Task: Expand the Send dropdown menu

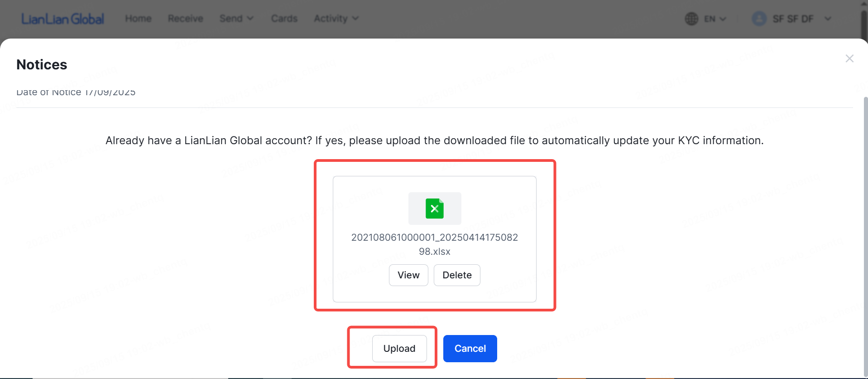Action: pos(236,19)
